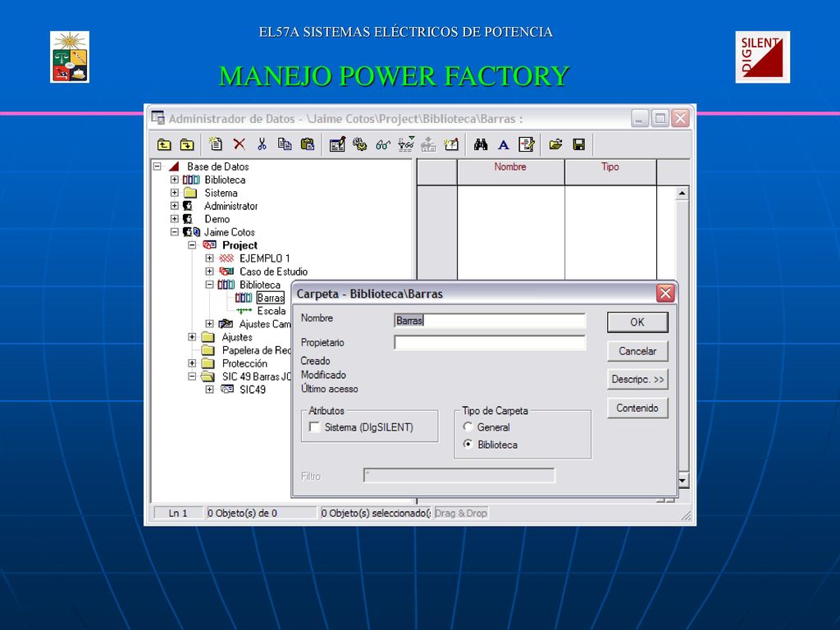Image resolution: width=840 pixels, height=630 pixels.
Task: Collapse the SIC 49 Barras folder node
Action: click(x=192, y=377)
